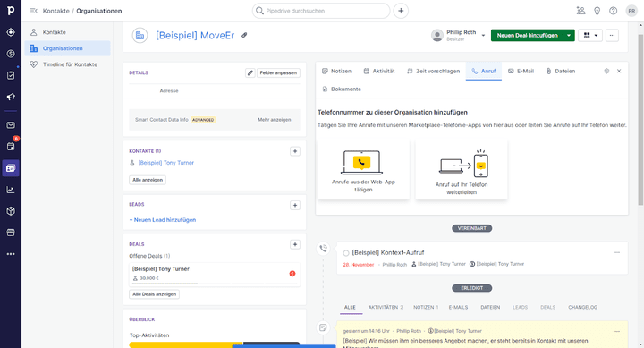
Task: Switch to Dokumente tab
Action: pyautogui.click(x=342, y=89)
